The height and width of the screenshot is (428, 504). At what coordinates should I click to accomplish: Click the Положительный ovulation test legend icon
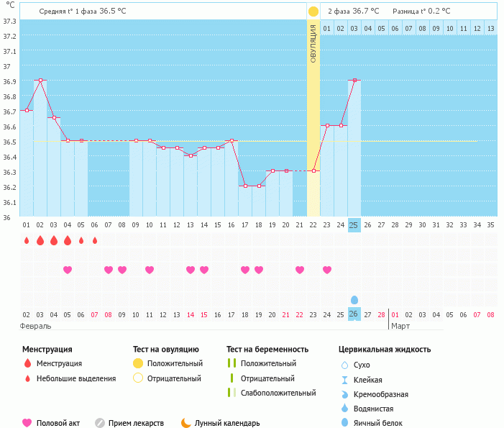(x=138, y=364)
